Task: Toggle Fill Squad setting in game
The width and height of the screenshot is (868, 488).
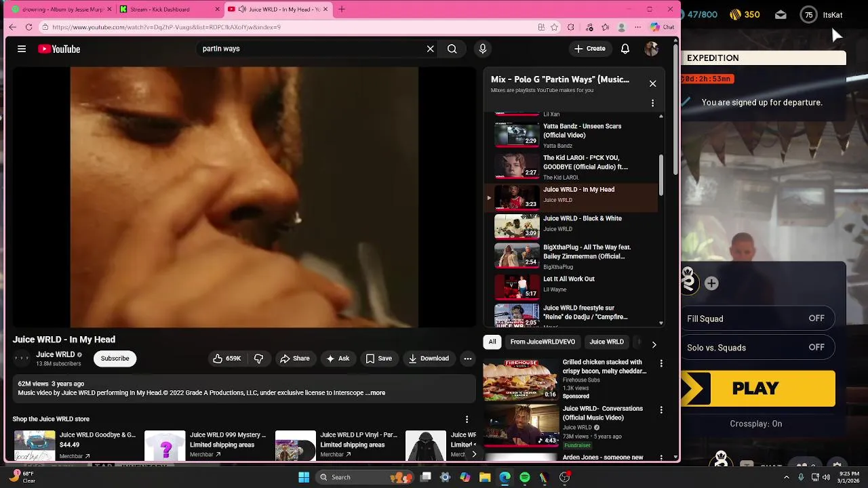Action: pyautogui.click(x=757, y=319)
